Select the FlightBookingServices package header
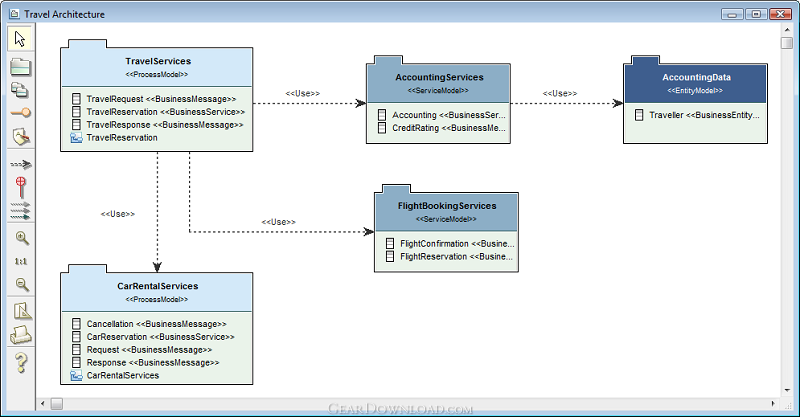 (446, 212)
